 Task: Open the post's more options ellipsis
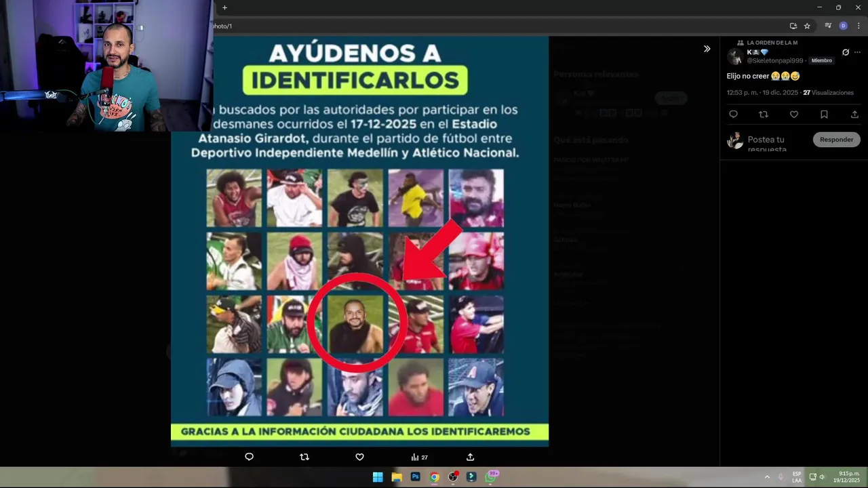click(857, 52)
